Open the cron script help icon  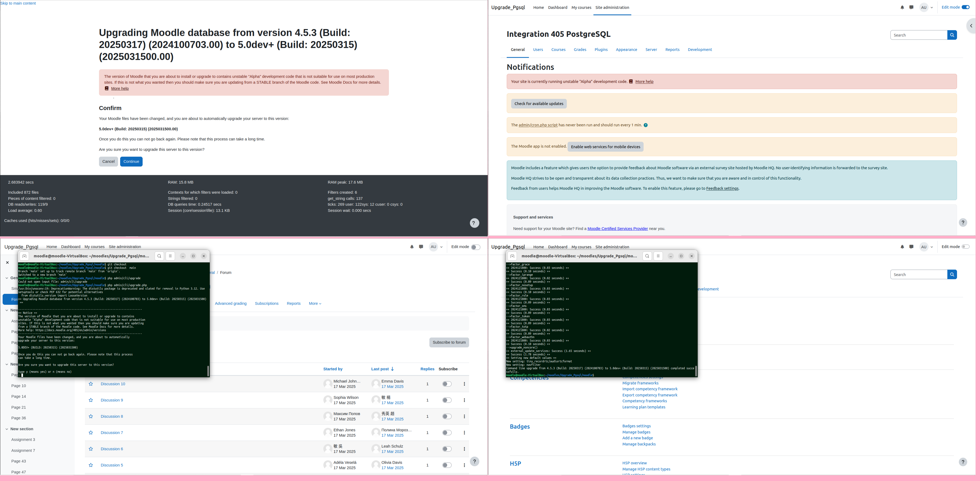(x=646, y=125)
